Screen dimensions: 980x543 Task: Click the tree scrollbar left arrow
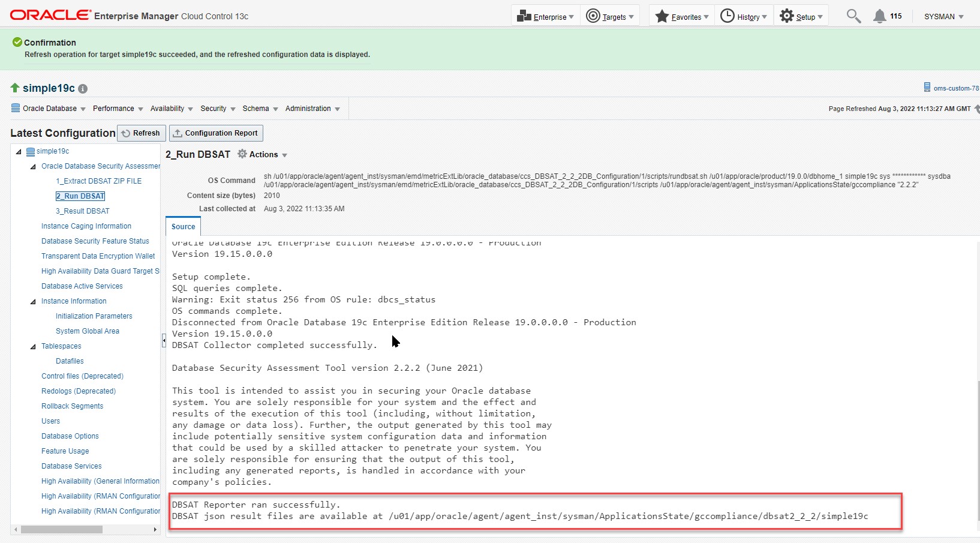click(15, 530)
